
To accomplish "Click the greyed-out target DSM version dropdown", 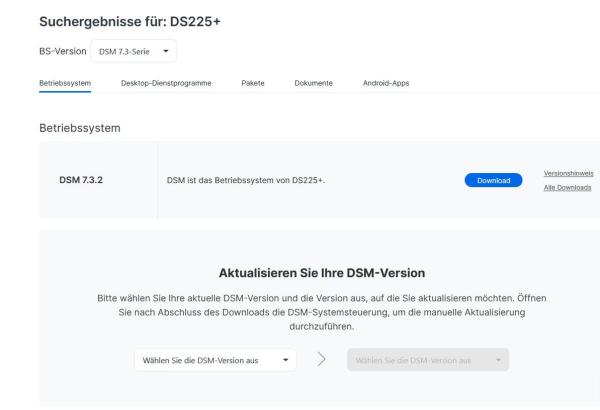I will tap(427, 360).
